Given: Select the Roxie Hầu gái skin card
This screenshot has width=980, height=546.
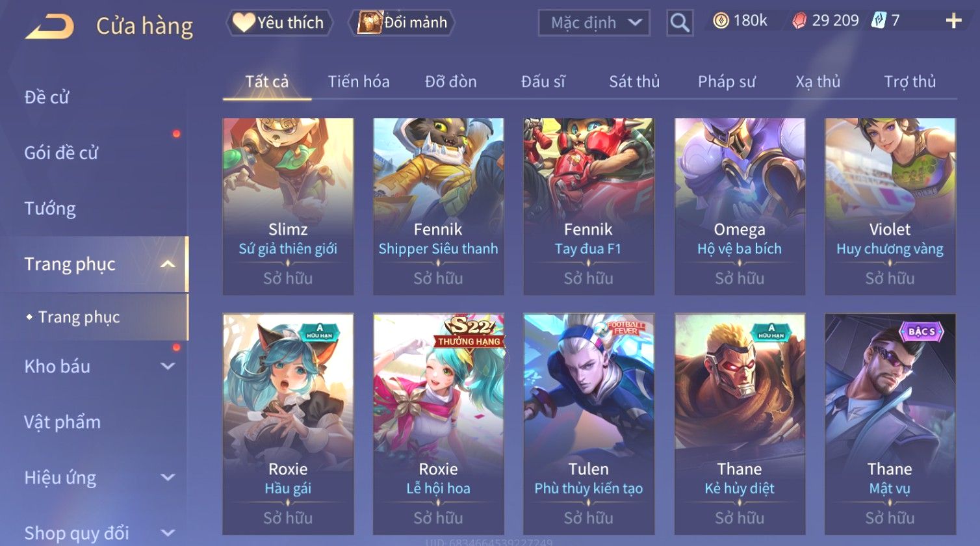Looking at the screenshot, I should [289, 424].
